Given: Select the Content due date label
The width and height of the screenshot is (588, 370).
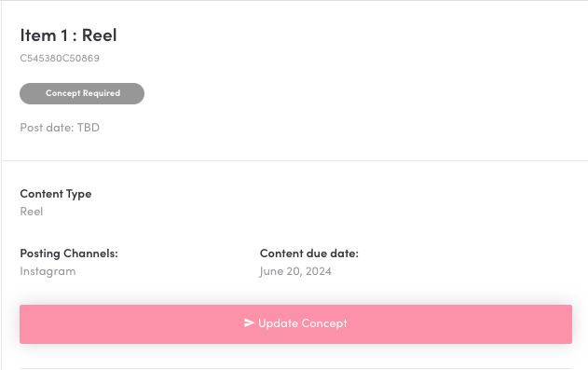Looking at the screenshot, I should point(309,254).
